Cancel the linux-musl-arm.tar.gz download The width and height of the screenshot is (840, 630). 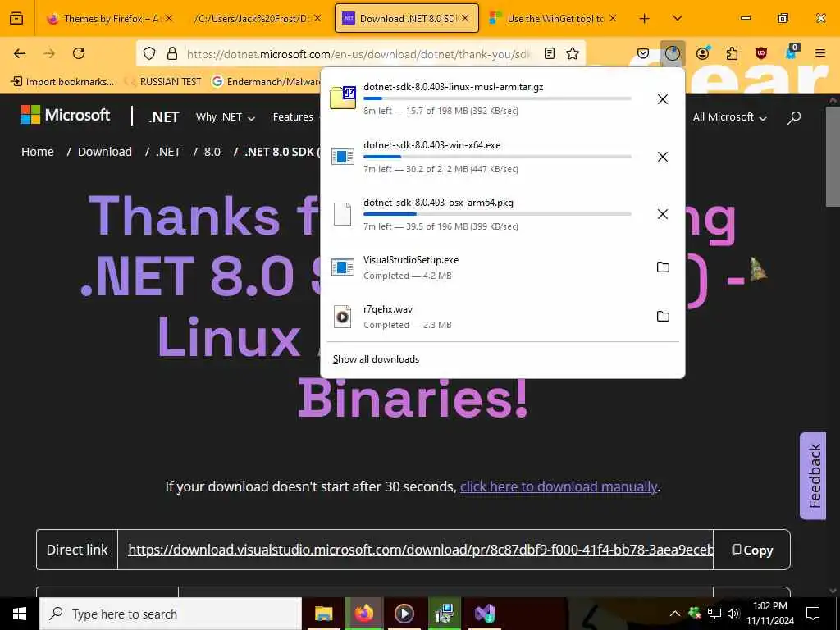(x=663, y=99)
